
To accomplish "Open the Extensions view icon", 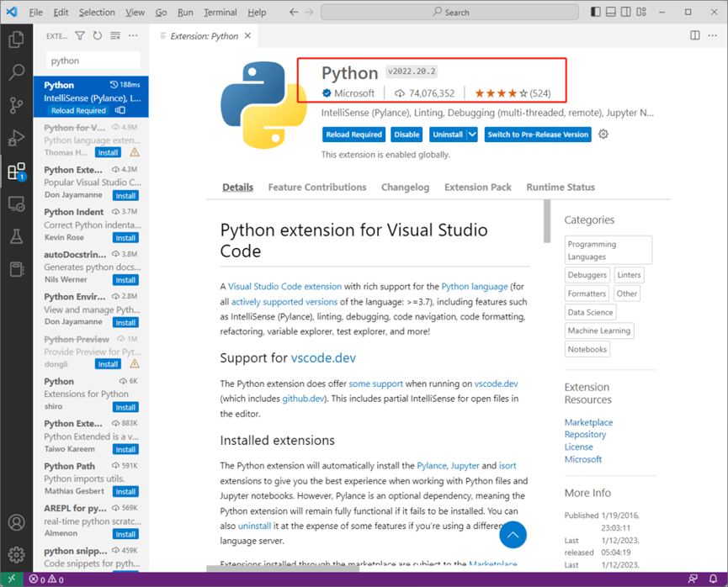I will coord(16,172).
